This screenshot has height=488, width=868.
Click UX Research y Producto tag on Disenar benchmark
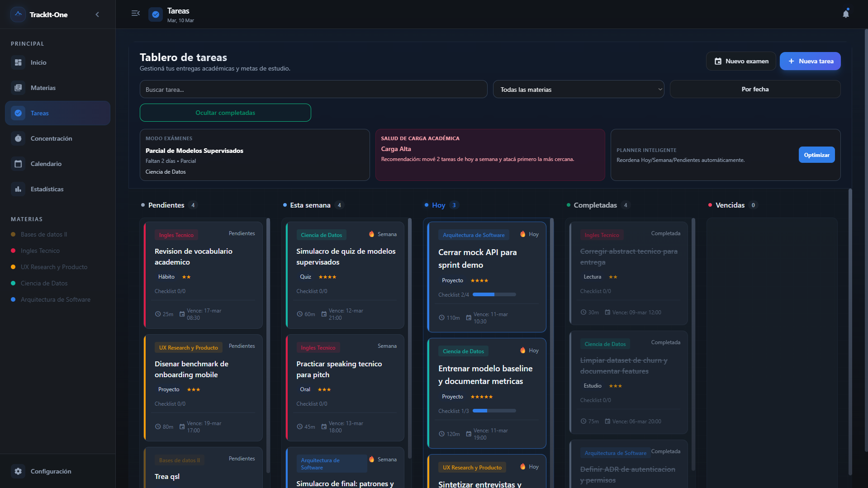click(x=188, y=347)
